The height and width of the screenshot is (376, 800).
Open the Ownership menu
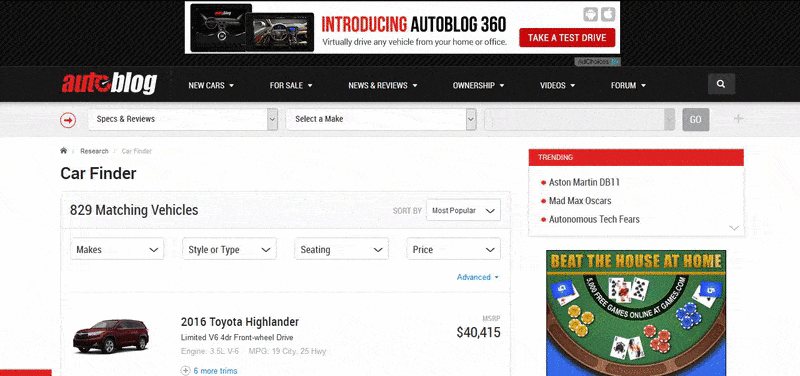point(479,85)
